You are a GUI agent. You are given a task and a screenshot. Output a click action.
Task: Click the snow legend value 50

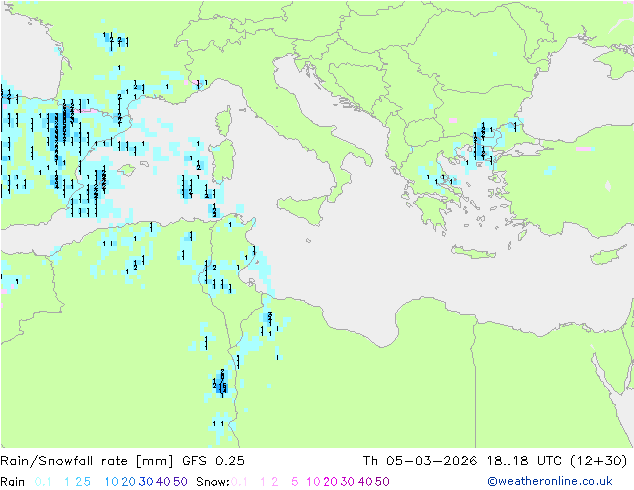click(x=382, y=482)
